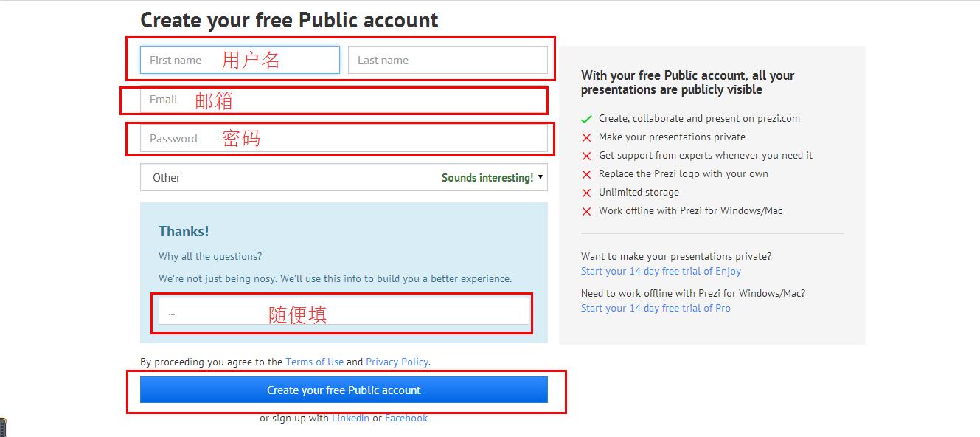Click the 'Thanks!' heading
Viewport: 980px width, 437px height.
(184, 231)
